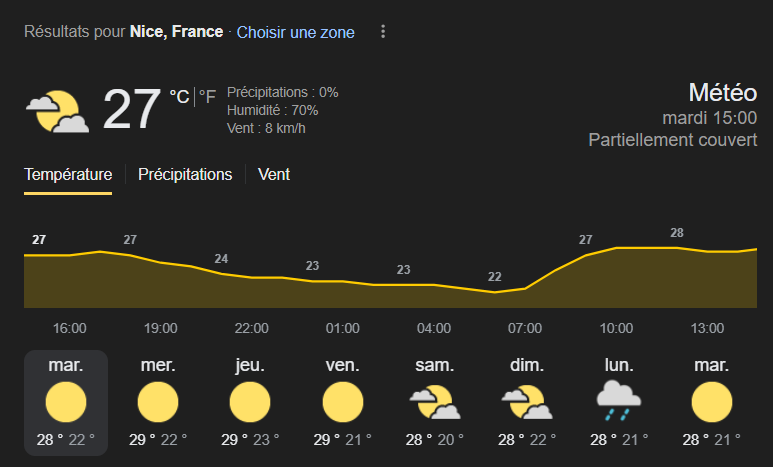Switch temperature unit to °C

point(179,96)
